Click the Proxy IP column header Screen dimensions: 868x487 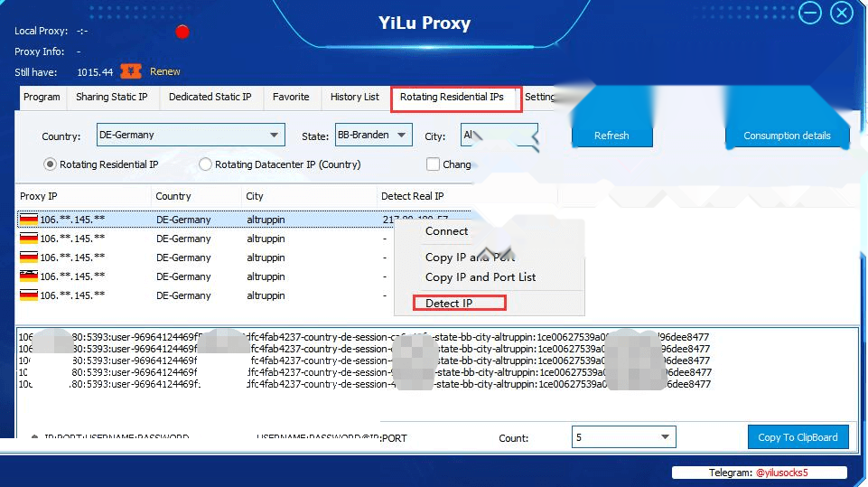click(83, 196)
